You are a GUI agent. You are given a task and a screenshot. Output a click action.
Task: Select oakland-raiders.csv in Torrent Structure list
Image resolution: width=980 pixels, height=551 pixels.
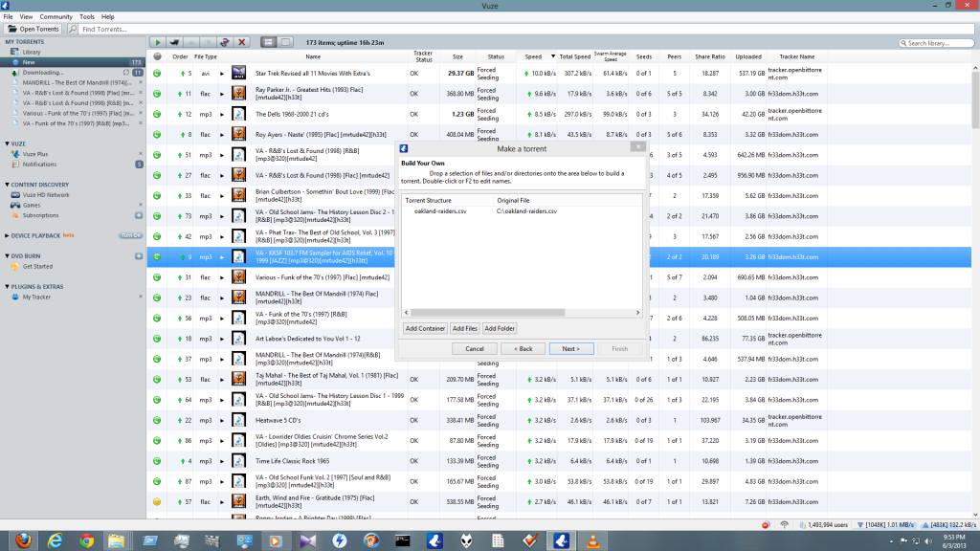point(440,211)
